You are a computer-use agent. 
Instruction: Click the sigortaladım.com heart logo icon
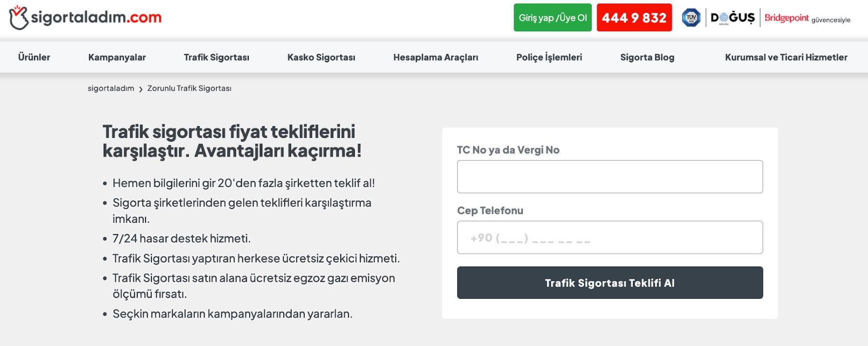18,18
